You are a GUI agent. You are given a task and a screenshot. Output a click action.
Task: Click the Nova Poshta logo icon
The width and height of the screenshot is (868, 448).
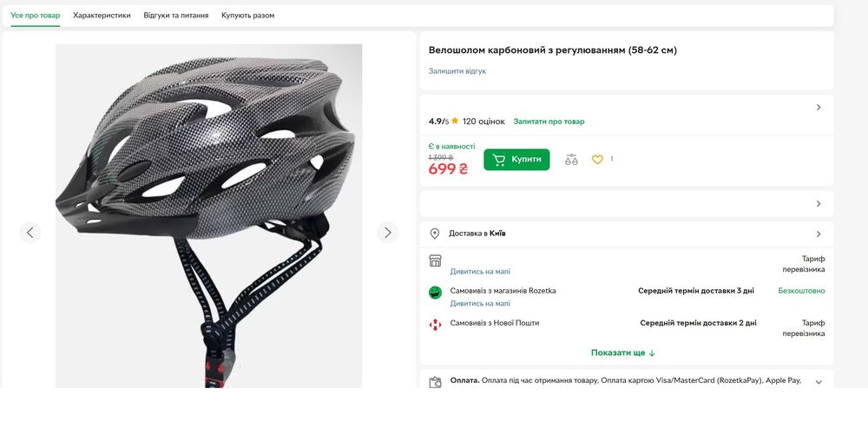436,325
